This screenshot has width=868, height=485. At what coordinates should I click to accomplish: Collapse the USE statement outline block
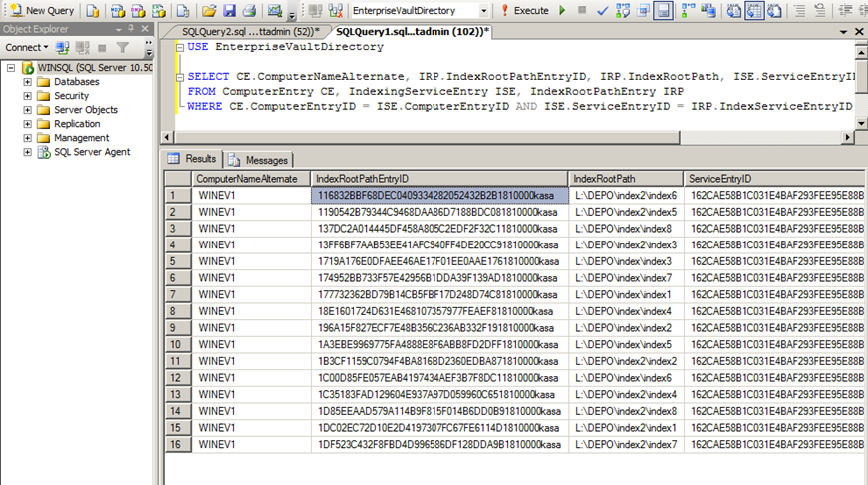point(180,48)
